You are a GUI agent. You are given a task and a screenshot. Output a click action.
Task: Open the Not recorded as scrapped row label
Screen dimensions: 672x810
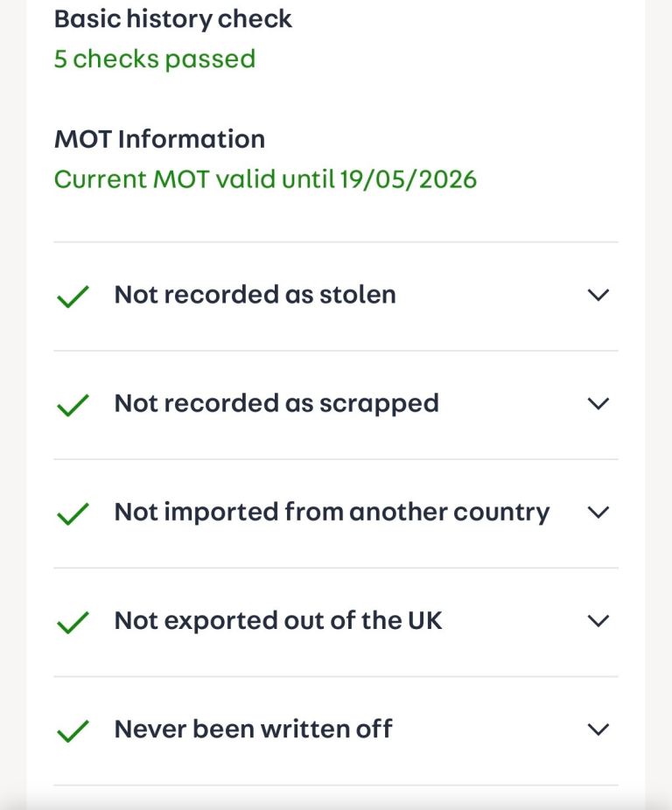(x=276, y=403)
